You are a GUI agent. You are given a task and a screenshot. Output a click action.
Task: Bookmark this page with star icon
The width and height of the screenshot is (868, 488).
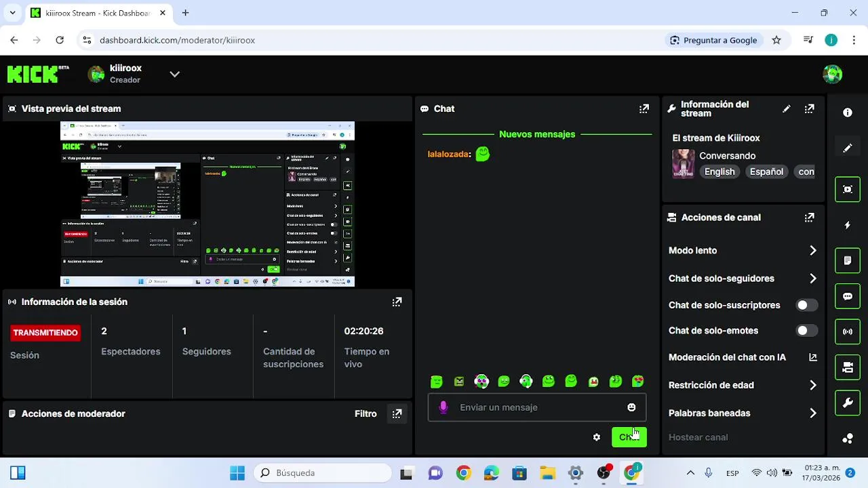(776, 40)
